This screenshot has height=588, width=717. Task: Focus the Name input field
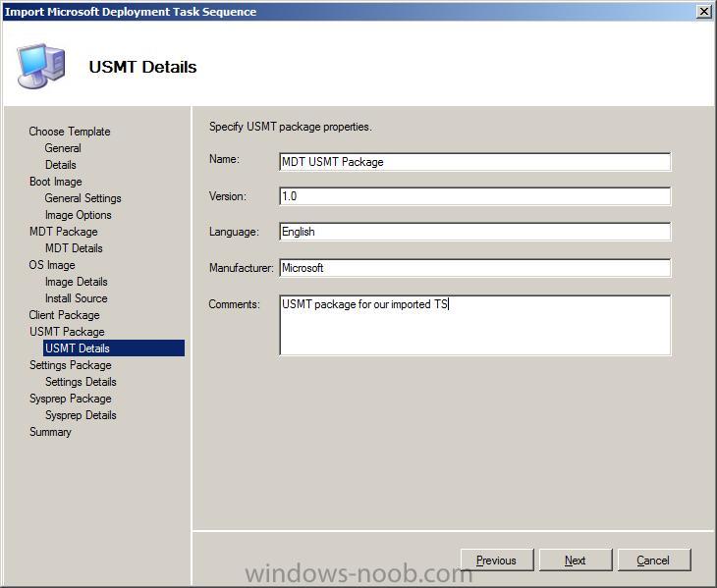(475, 162)
